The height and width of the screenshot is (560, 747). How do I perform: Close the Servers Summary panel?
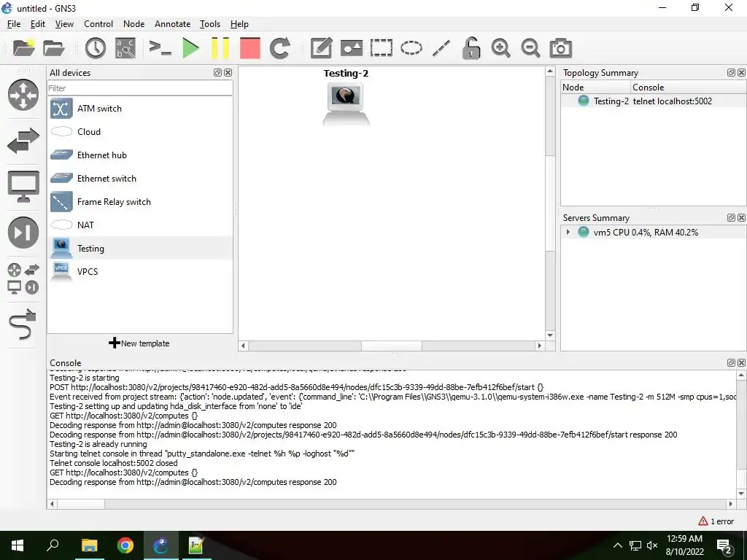point(741,217)
